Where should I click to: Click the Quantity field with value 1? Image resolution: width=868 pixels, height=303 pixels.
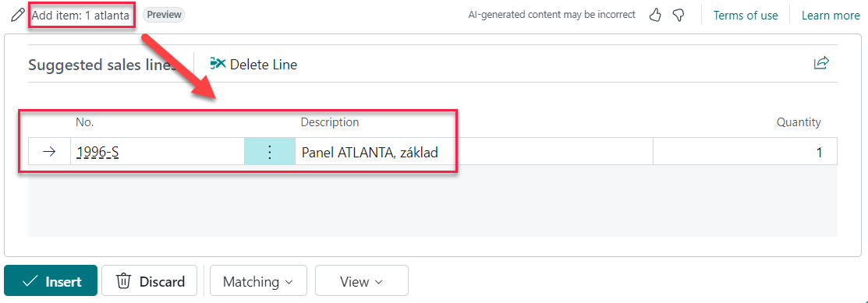click(x=745, y=152)
